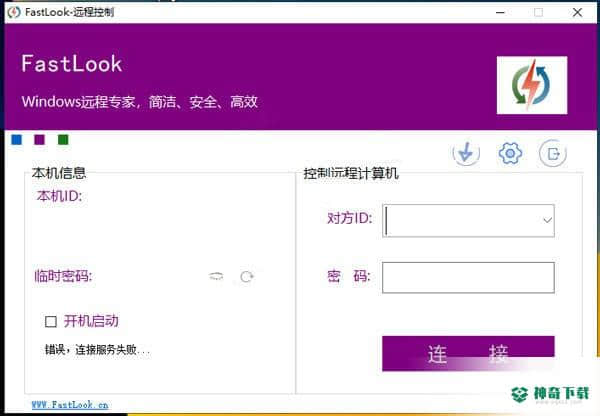Image resolution: width=600 pixels, height=416 pixels.
Task: Enable the 开机启动 checkbox
Action: coord(51,321)
